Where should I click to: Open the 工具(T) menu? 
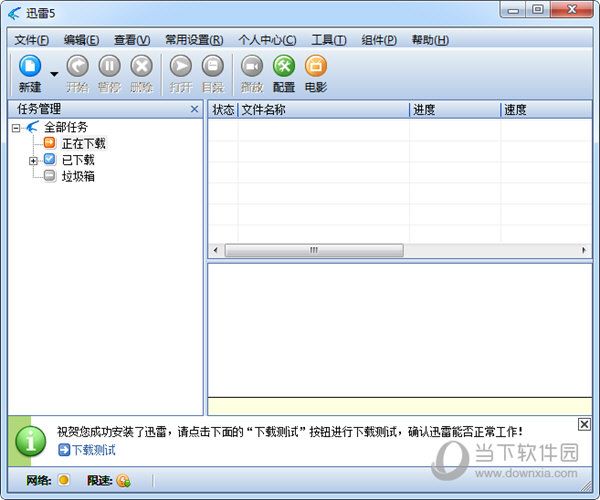tap(329, 40)
